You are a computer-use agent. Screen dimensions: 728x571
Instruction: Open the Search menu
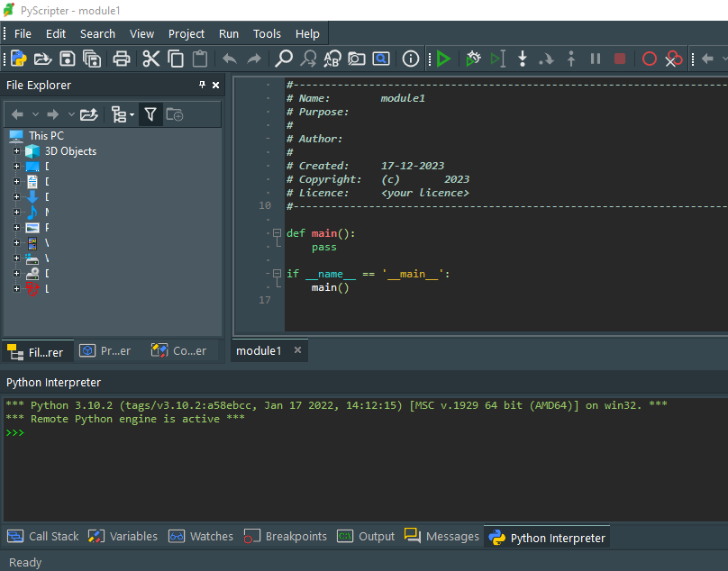pyautogui.click(x=97, y=34)
